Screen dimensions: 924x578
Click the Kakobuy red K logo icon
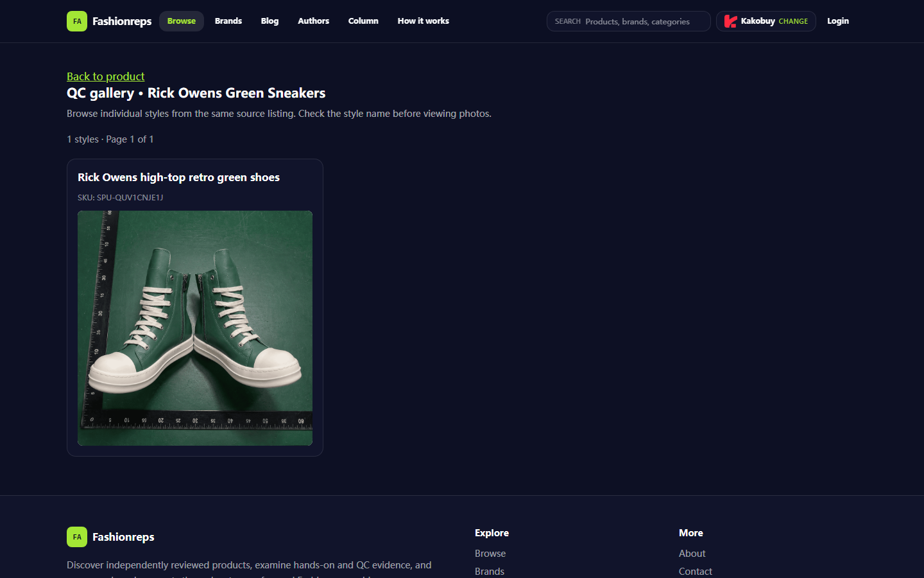click(730, 21)
